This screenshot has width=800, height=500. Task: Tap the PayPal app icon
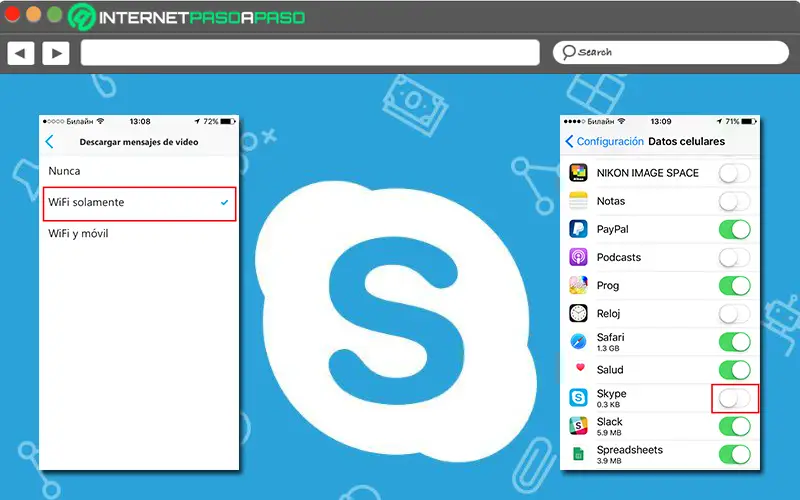click(x=578, y=229)
